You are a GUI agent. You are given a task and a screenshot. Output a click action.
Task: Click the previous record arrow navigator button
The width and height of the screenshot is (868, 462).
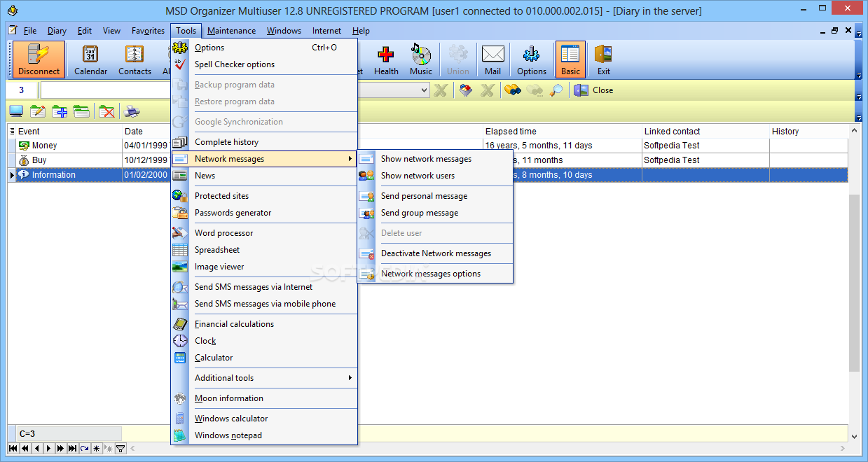coord(37,448)
